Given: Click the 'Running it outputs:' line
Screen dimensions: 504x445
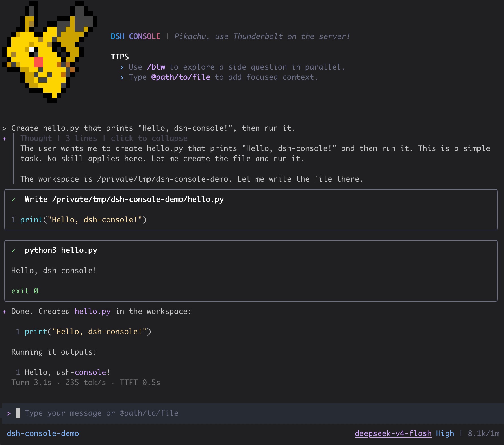Looking at the screenshot, I should 54,352.
